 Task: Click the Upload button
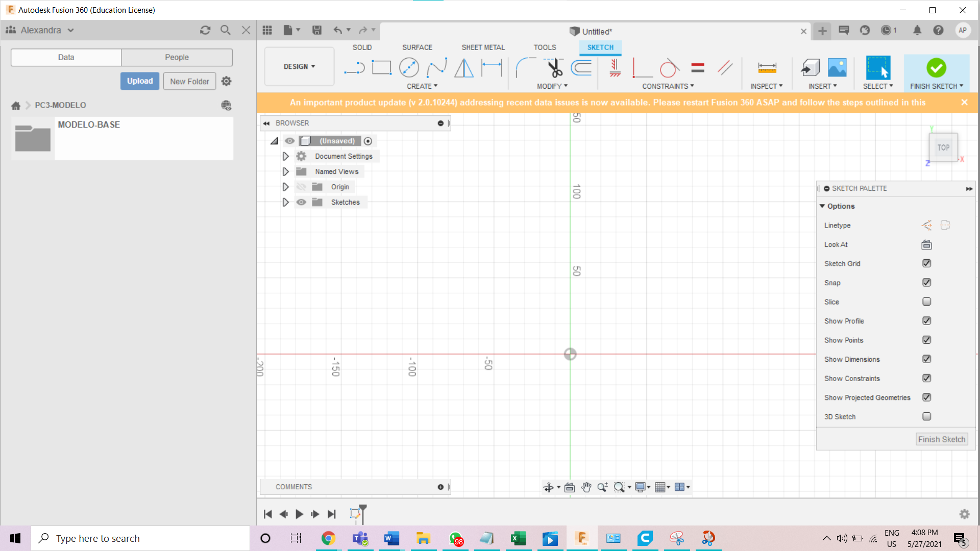pos(140,81)
